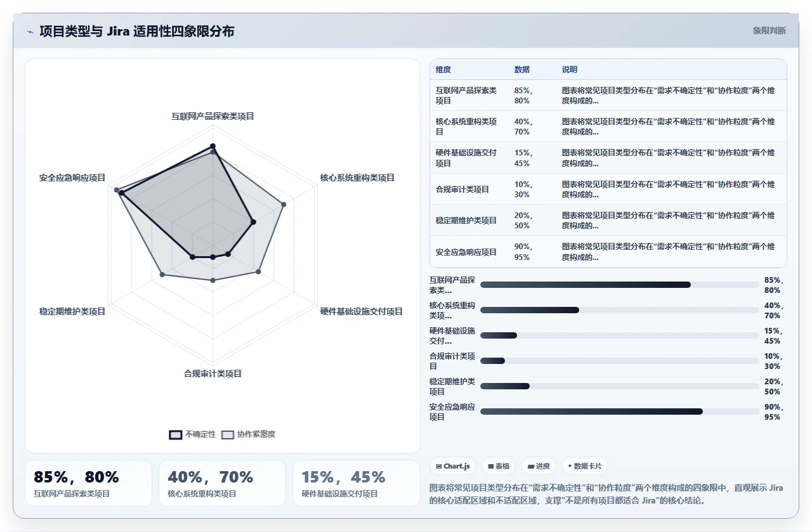Screen dimensions: 812x532
Task: Click the 稳定期维护类项目 progress bar
Action: tap(620, 386)
